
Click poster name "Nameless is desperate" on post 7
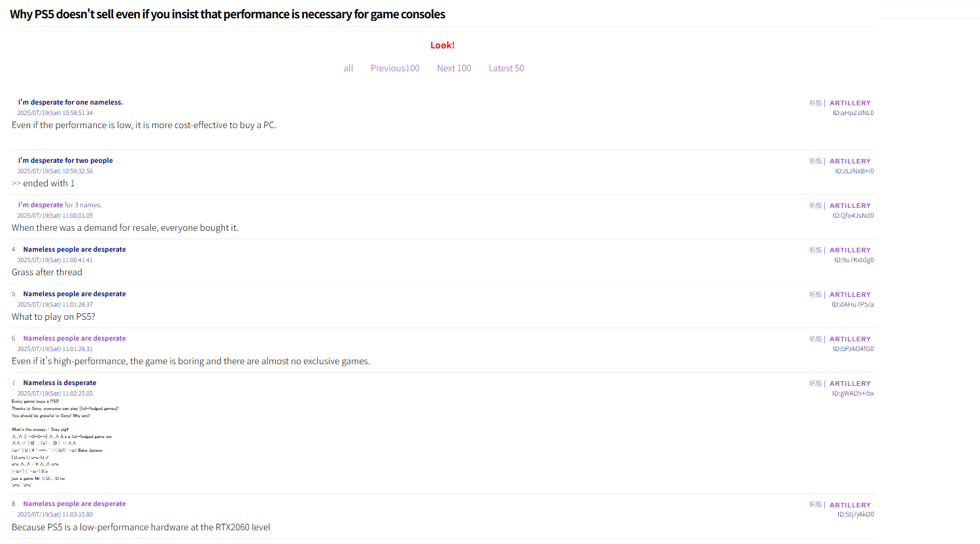[x=59, y=382]
